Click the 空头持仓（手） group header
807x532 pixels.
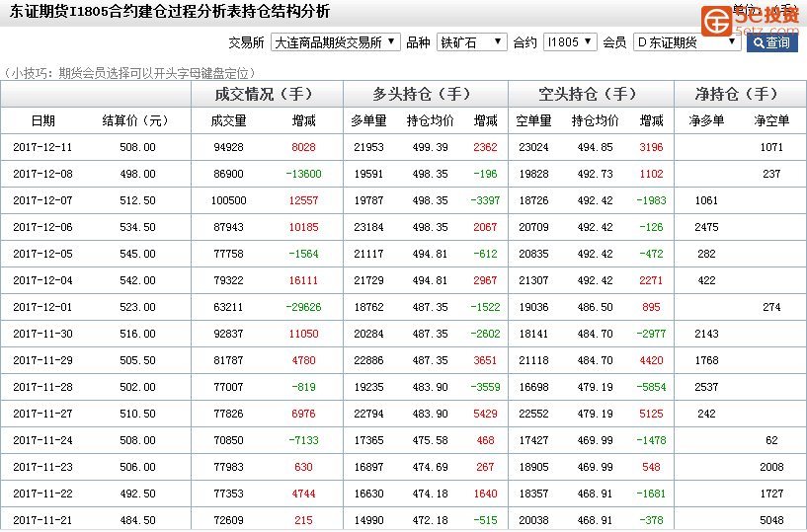[591, 94]
